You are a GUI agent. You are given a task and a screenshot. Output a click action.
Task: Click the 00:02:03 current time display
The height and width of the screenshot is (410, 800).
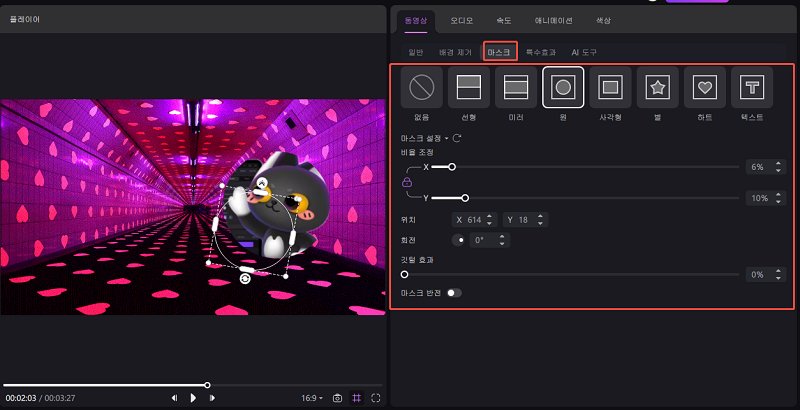tap(21, 398)
